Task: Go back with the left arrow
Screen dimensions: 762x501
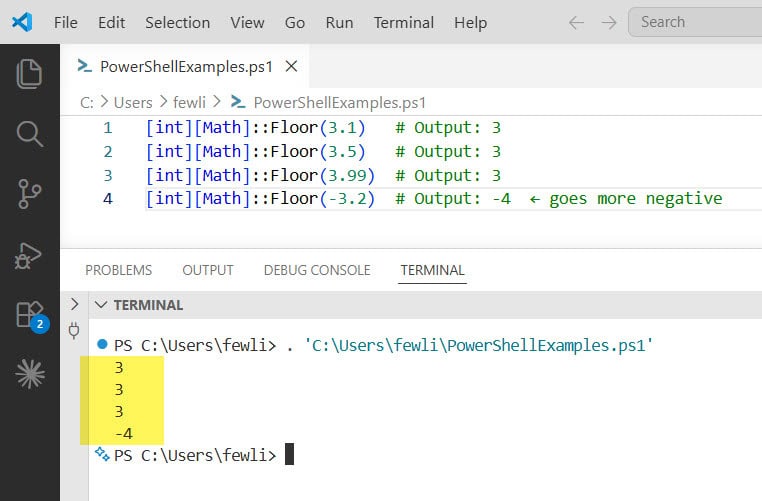Action: 576,22
